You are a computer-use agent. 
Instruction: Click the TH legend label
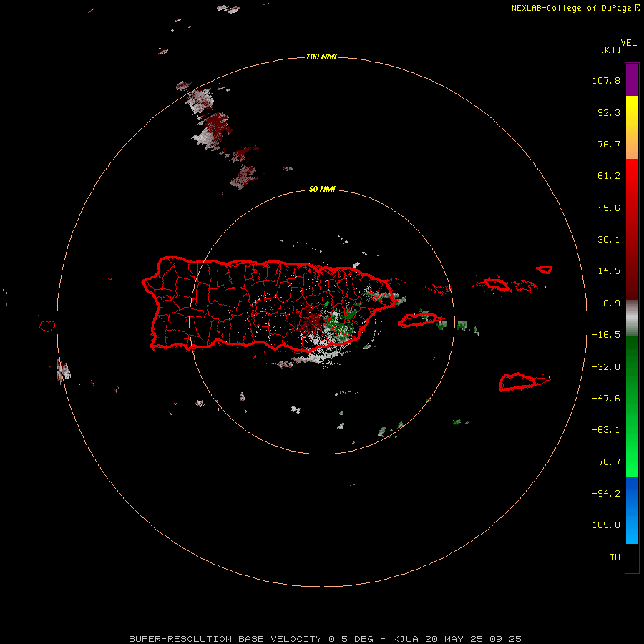615,557
